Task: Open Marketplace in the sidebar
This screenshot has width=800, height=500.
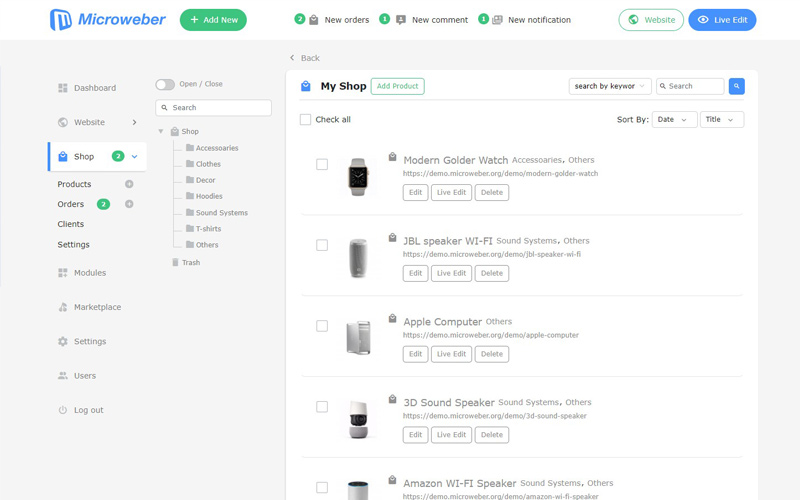Action: pos(97,307)
